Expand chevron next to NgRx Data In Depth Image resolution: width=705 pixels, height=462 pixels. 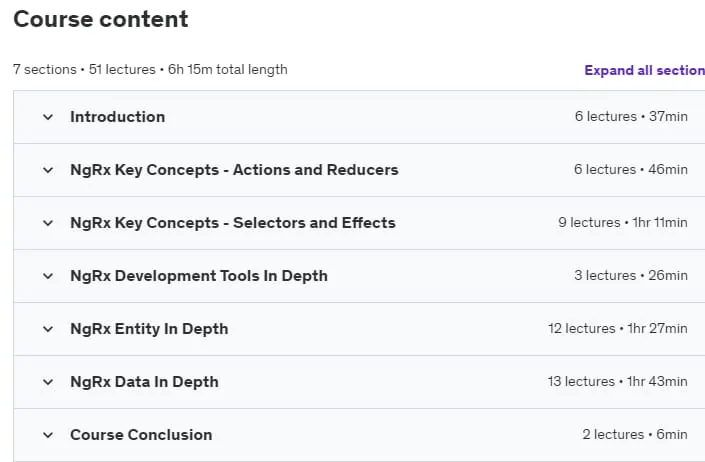[x=48, y=382]
